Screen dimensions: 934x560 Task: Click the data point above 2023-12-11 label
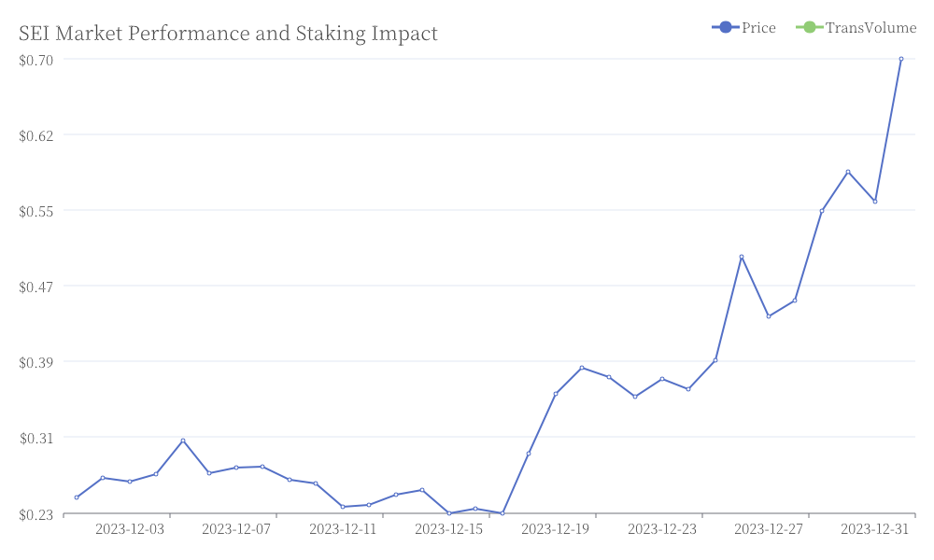[343, 507]
